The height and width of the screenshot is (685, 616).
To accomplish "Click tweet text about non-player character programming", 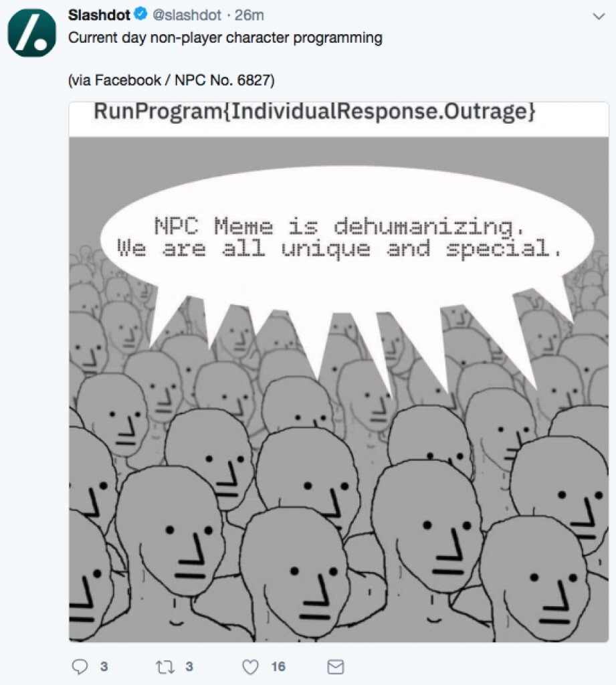I will (225, 37).
